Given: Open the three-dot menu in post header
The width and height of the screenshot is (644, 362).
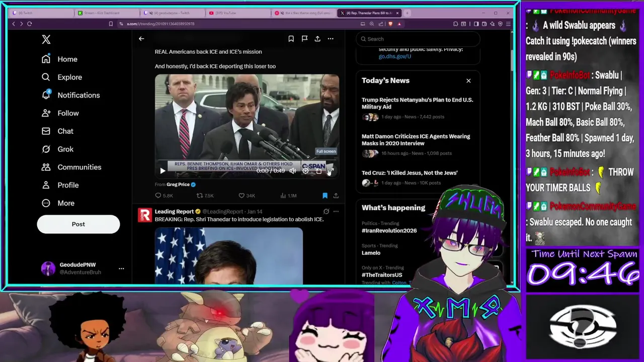Looking at the screenshot, I should point(331,39).
